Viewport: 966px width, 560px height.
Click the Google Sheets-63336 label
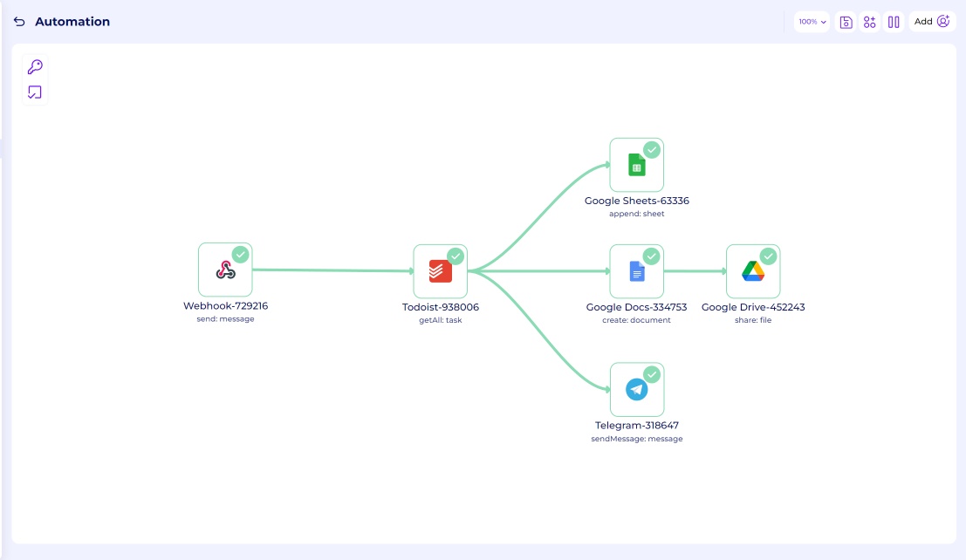tap(636, 201)
